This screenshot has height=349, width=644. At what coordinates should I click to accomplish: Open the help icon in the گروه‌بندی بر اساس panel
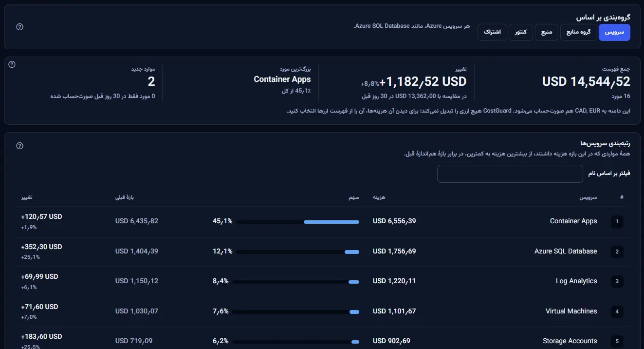coord(19,27)
